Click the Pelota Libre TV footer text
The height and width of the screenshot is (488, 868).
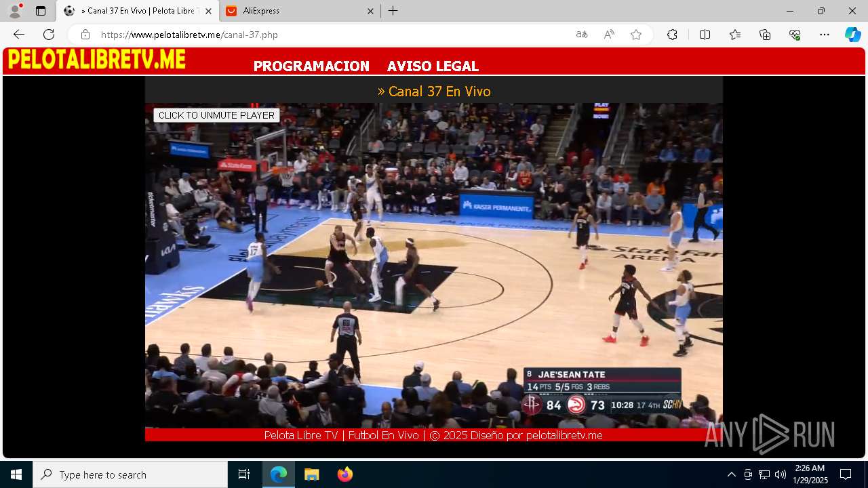(433, 435)
